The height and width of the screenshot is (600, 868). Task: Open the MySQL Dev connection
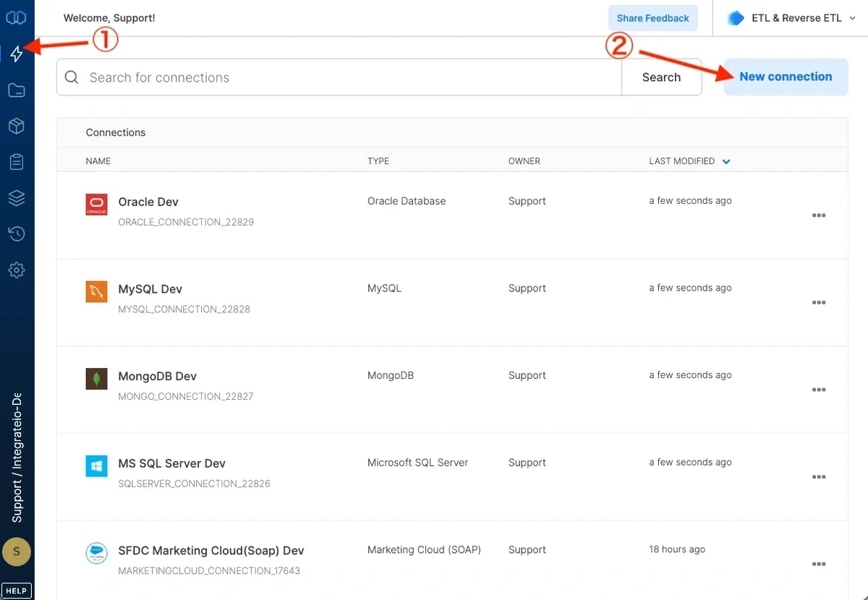[x=150, y=289]
